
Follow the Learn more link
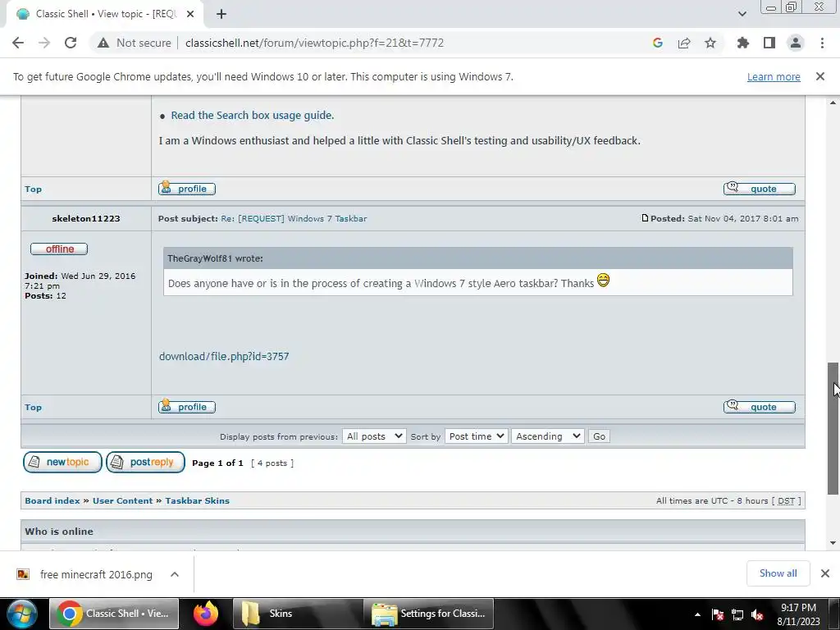click(x=774, y=76)
